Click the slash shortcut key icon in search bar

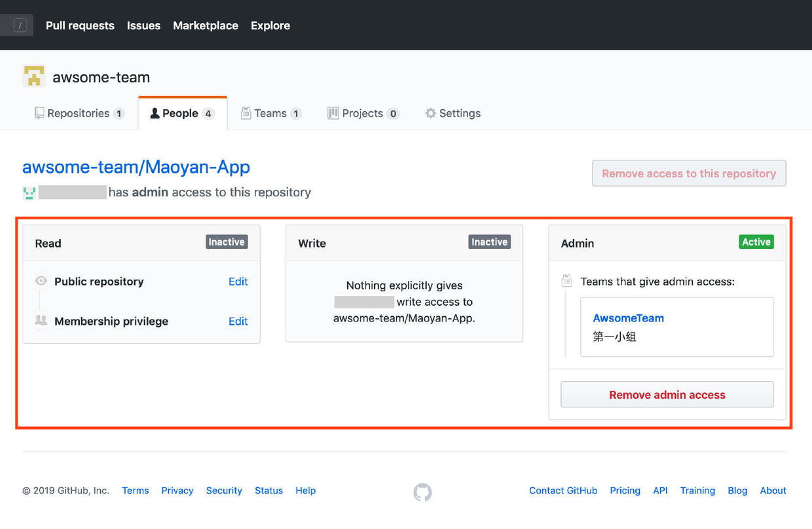20,26
